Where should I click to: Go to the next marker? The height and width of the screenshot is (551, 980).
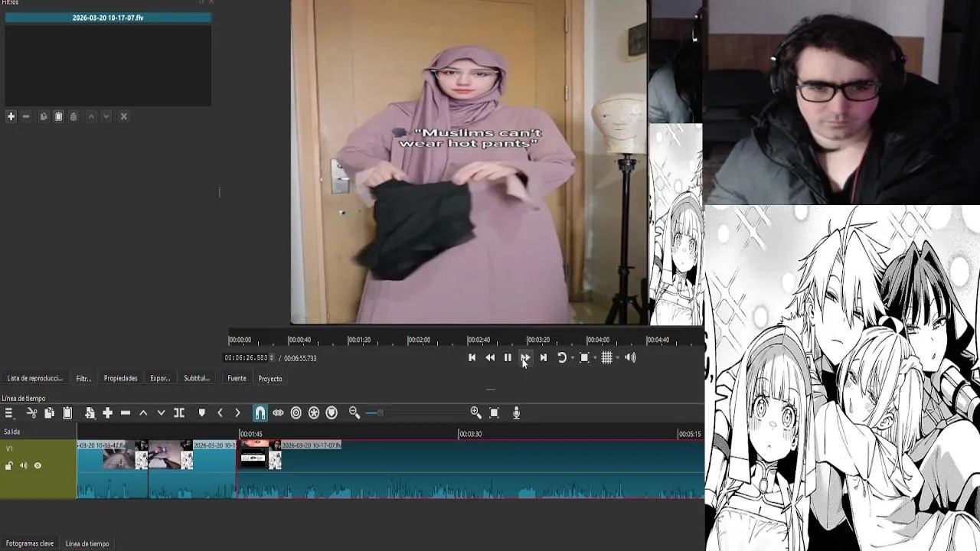coord(237,412)
